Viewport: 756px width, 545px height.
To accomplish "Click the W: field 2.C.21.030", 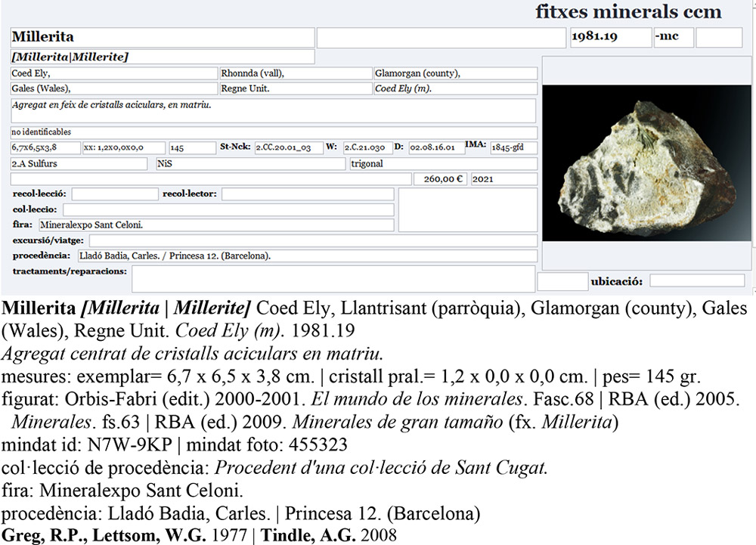I will point(367,147).
